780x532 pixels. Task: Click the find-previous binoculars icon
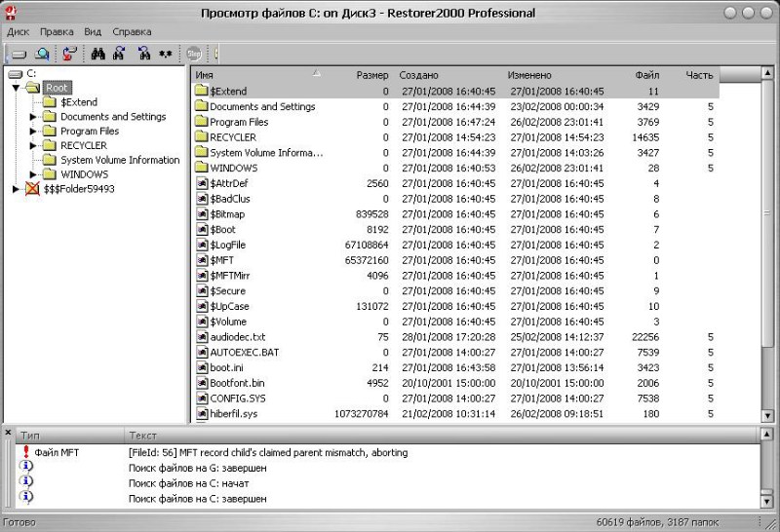[143, 55]
